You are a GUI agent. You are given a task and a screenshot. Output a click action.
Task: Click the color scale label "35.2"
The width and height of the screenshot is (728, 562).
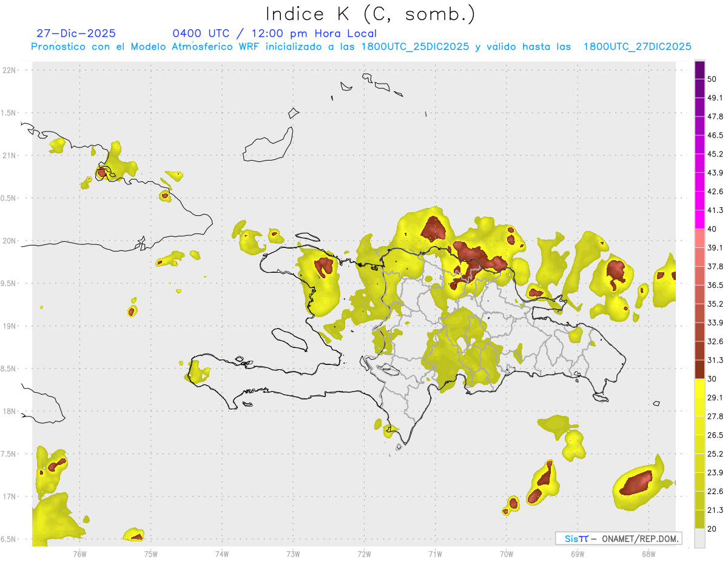click(x=715, y=304)
